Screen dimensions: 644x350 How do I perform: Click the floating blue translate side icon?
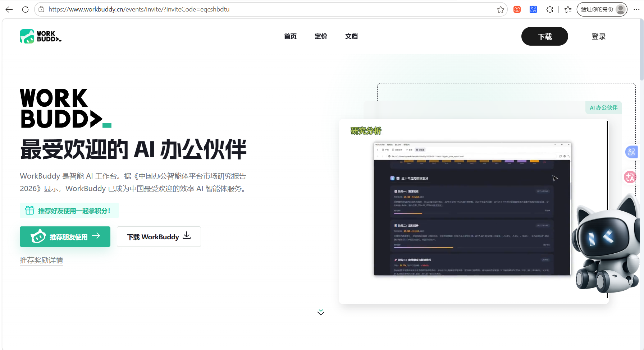coord(631,152)
